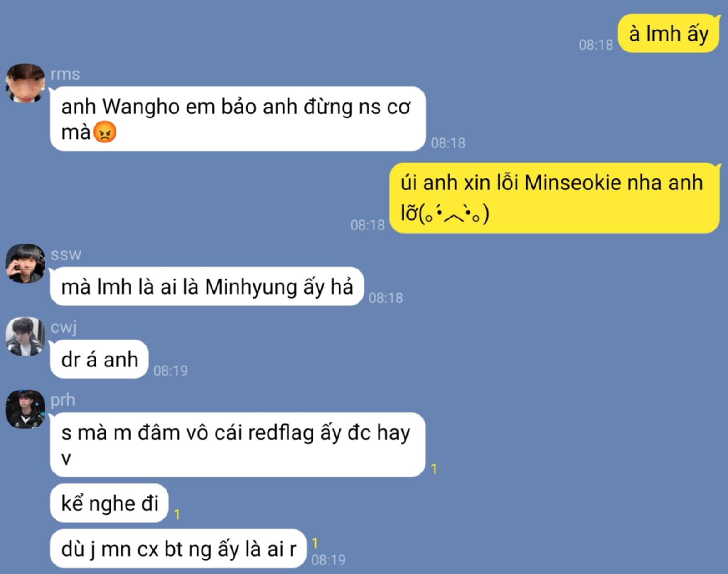The height and width of the screenshot is (574, 728).
Task: Click the 08:19 timestamp next to cwj's message
Action: (x=171, y=371)
